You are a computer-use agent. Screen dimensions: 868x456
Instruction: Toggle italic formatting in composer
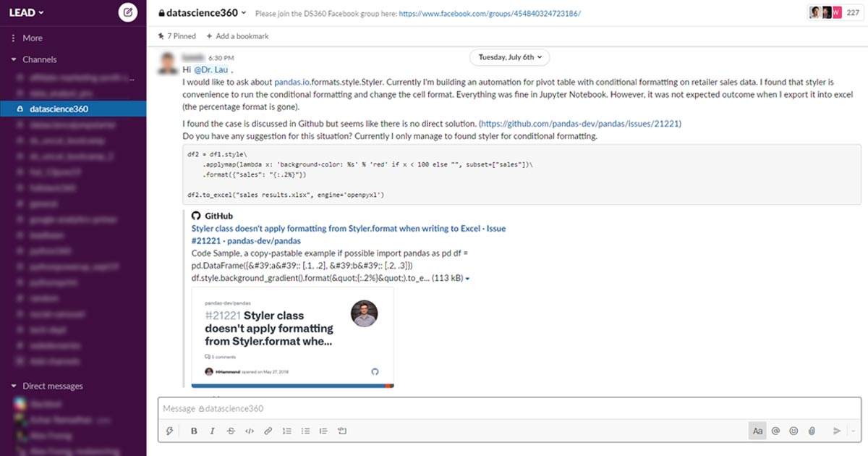212,431
